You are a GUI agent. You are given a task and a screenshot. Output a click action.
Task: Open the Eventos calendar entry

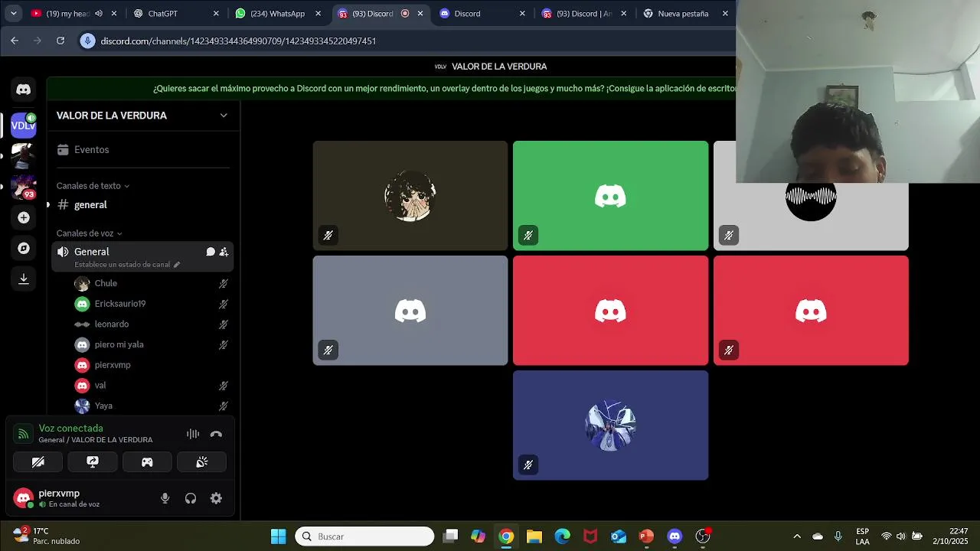142,150
